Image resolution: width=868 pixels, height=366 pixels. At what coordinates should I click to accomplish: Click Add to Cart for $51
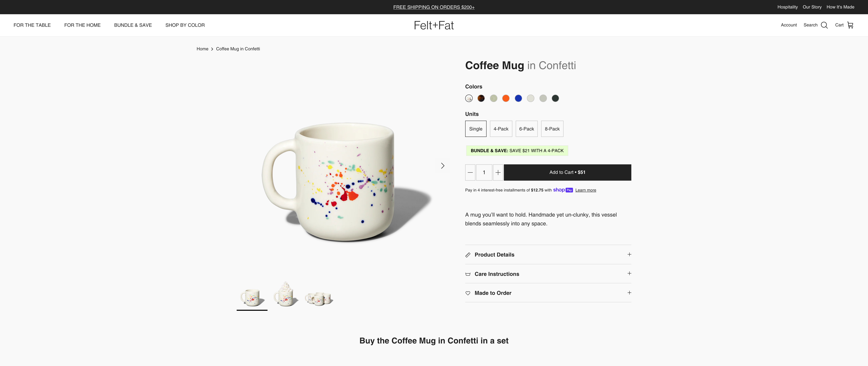567,172
